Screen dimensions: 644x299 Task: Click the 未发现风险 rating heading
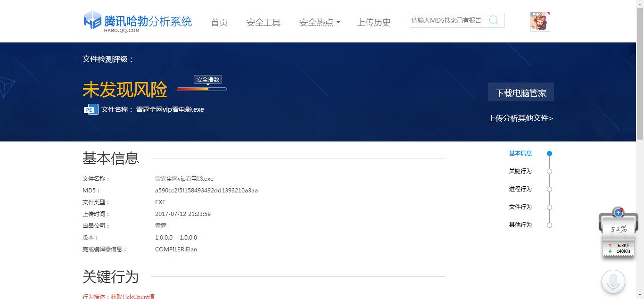click(125, 89)
